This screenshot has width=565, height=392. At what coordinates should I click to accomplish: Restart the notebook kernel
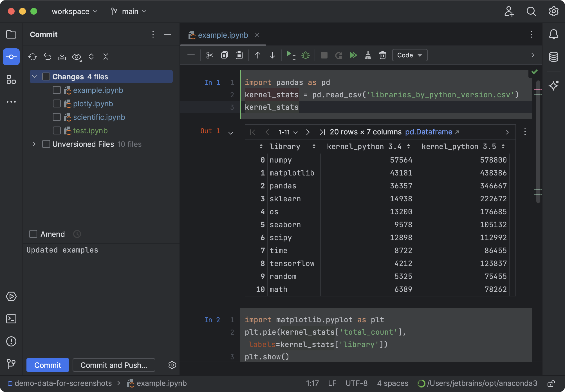coord(338,55)
